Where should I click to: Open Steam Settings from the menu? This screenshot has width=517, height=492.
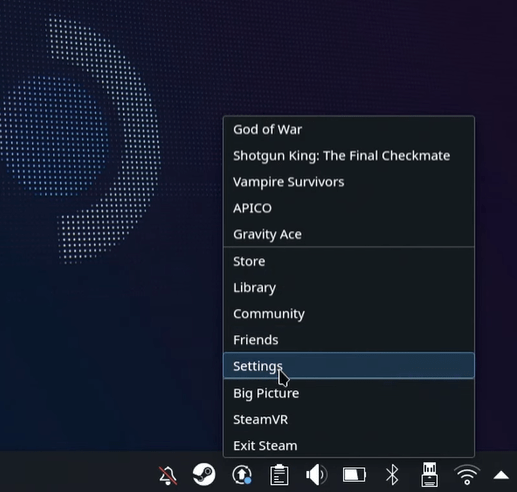349,366
